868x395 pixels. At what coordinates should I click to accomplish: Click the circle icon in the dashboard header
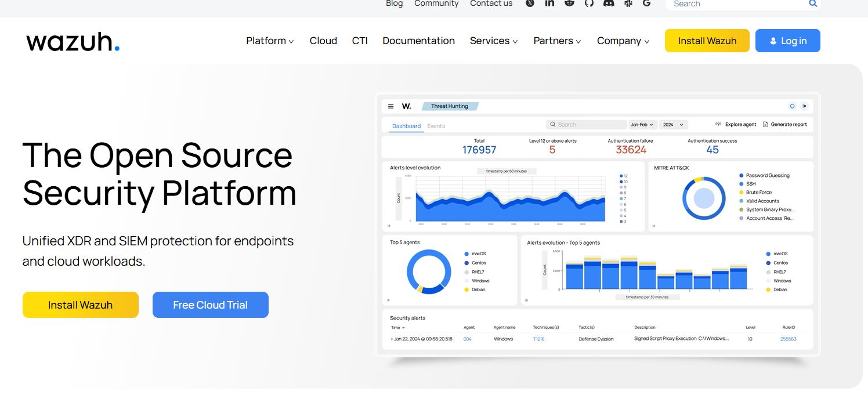click(x=792, y=106)
